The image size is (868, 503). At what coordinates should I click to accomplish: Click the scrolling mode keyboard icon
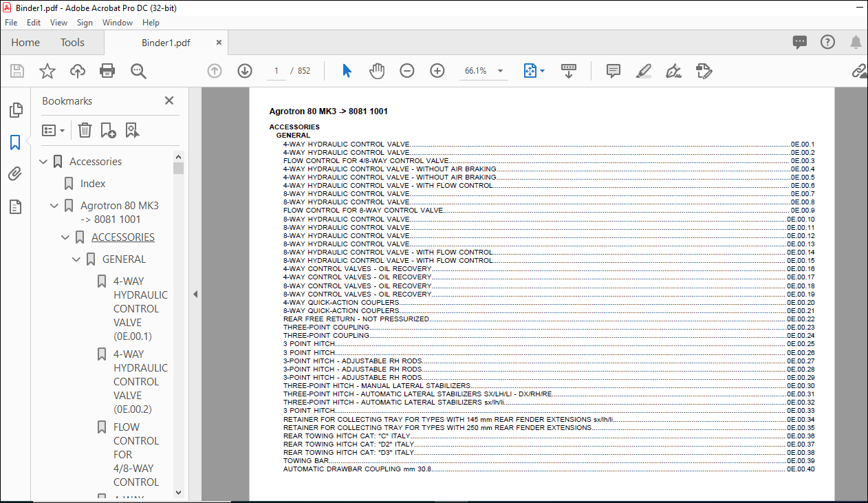click(569, 71)
